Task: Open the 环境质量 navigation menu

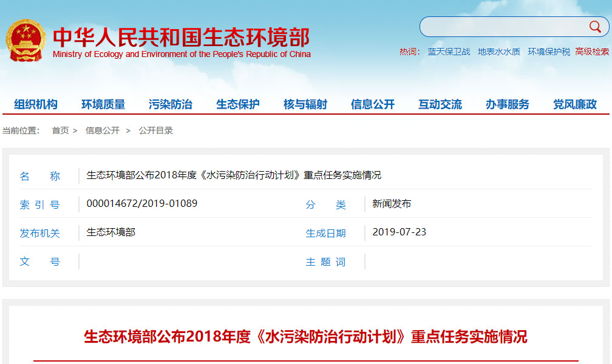Action: tap(103, 104)
